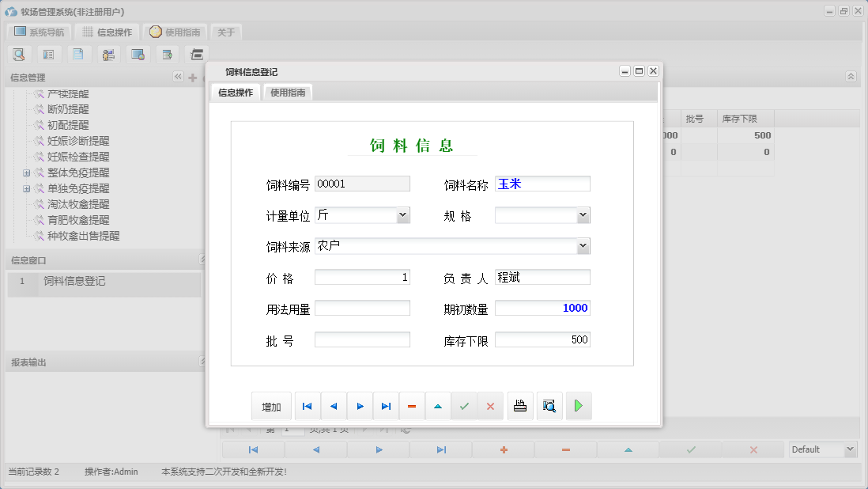Switch to the 使用指南 tab in the dialog

[288, 91]
